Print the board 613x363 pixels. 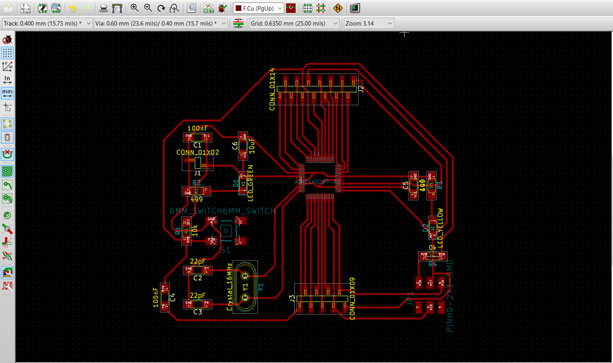104,8
